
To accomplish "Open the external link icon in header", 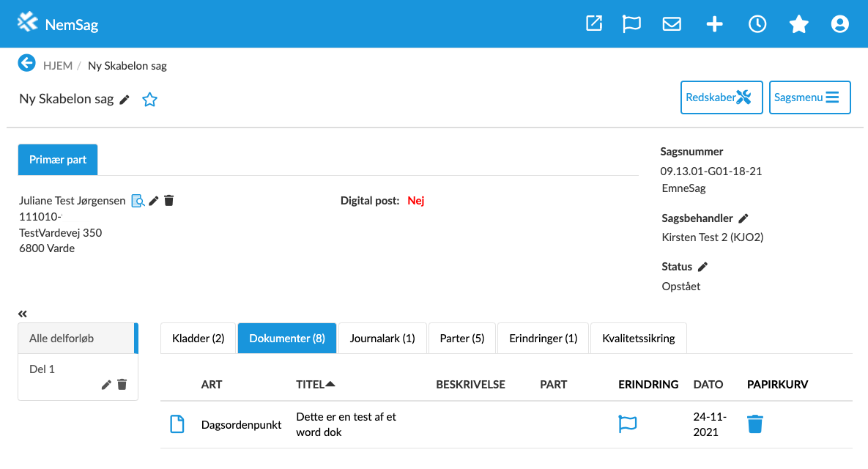I will click(594, 24).
